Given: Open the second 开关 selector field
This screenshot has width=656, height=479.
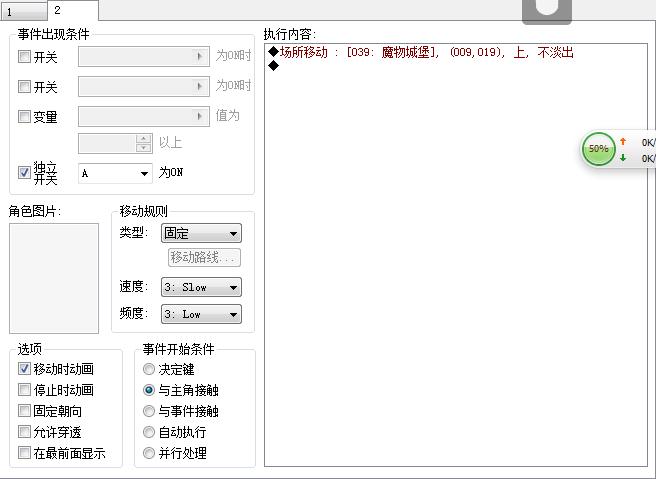Looking at the screenshot, I should pos(144,87).
